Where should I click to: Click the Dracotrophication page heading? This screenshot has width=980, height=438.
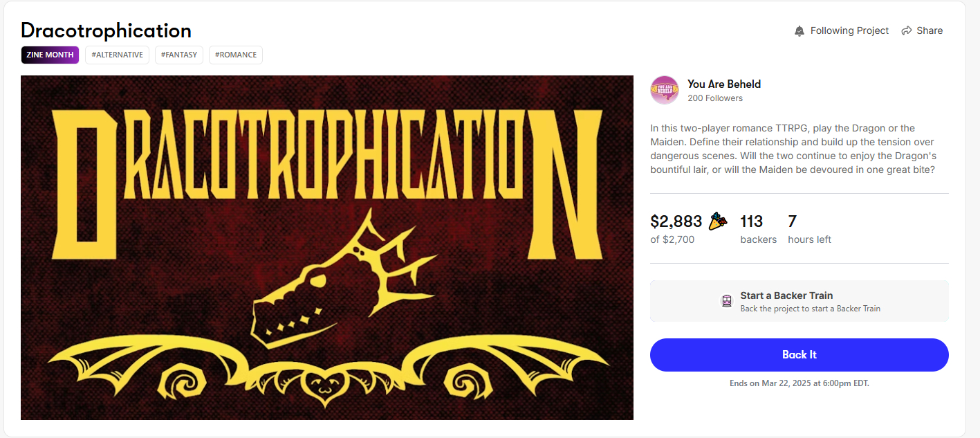[x=106, y=30]
